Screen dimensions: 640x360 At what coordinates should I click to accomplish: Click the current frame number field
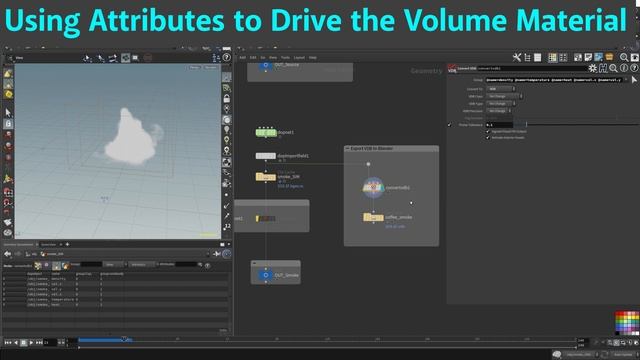coord(50,342)
